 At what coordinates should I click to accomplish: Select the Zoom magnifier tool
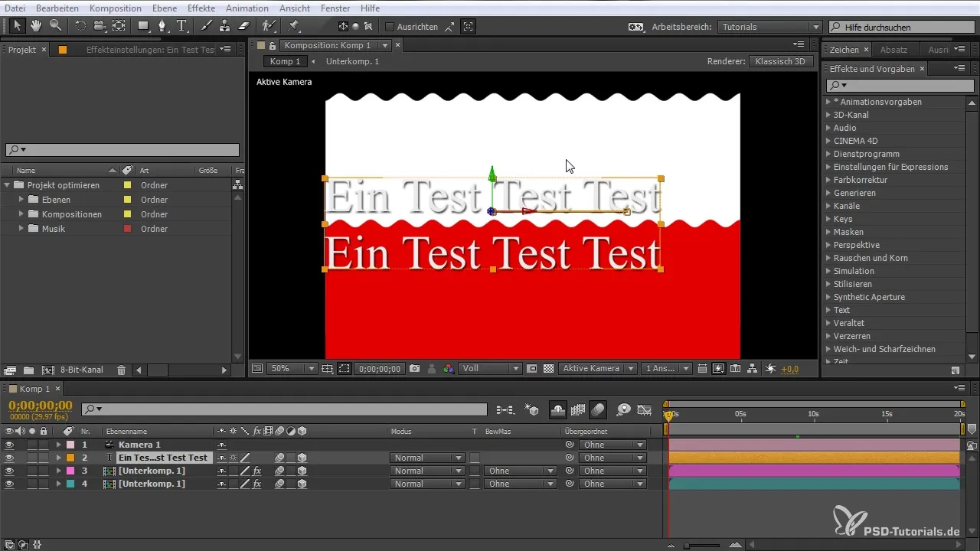point(55,26)
